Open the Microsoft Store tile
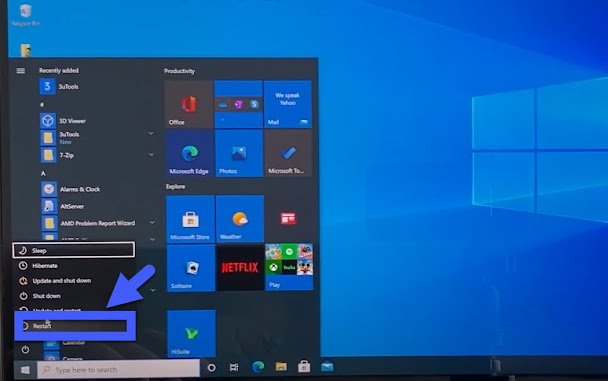608x381 pixels. pos(190,219)
